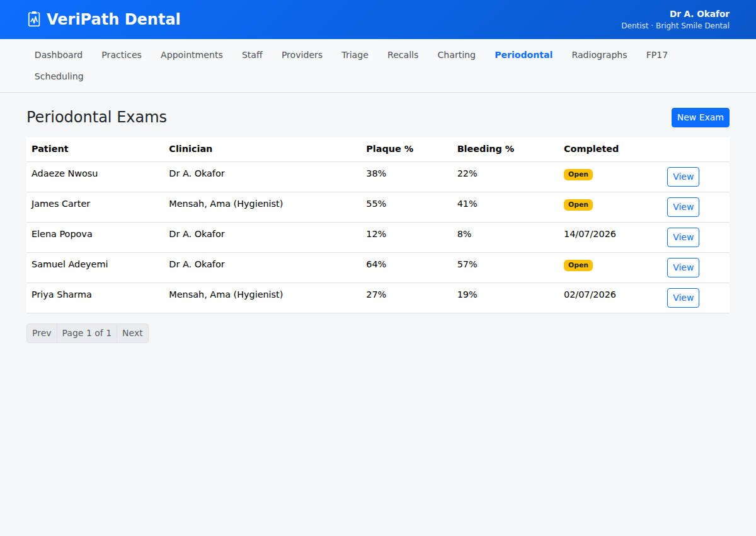This screenshot has width=756, height=536.
Task: Click the Completed column header
Action: 591,149
